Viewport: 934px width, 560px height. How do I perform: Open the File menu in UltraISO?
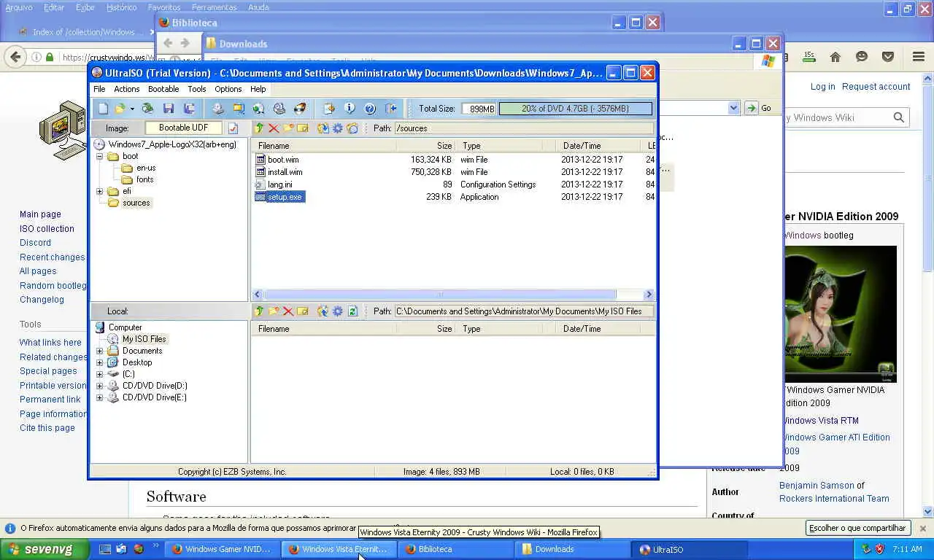click(99, 89)
